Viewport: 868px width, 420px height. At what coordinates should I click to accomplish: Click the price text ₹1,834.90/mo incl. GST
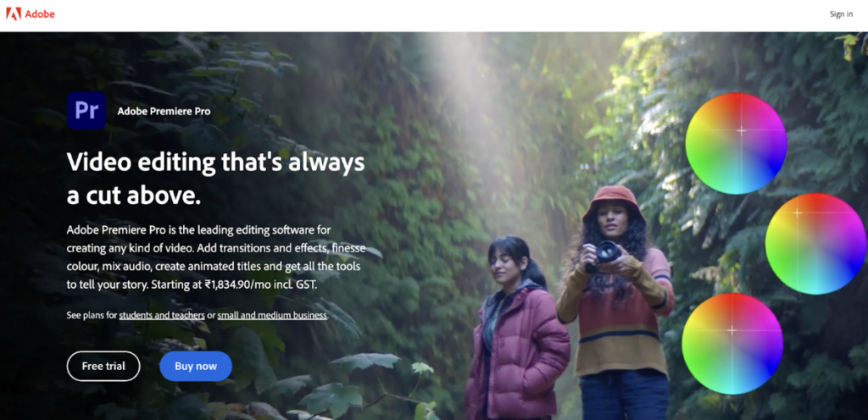pos(260,286)
